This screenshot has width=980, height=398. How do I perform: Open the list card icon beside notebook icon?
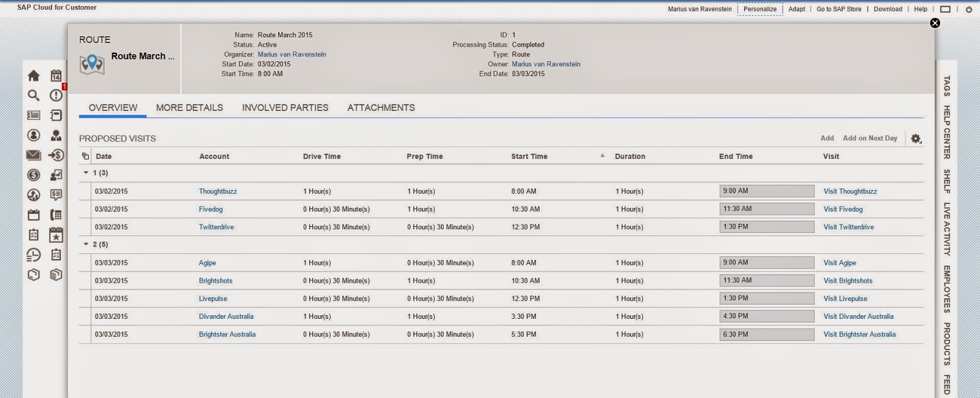(34, 115)
